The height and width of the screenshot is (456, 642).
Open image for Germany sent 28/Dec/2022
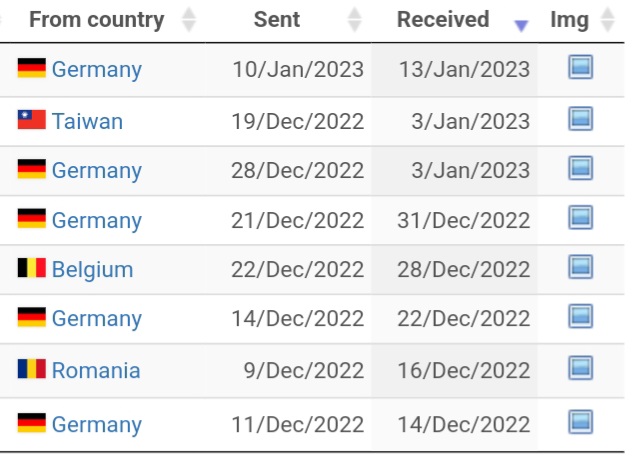pyautogui.click(x=580, y=168)
